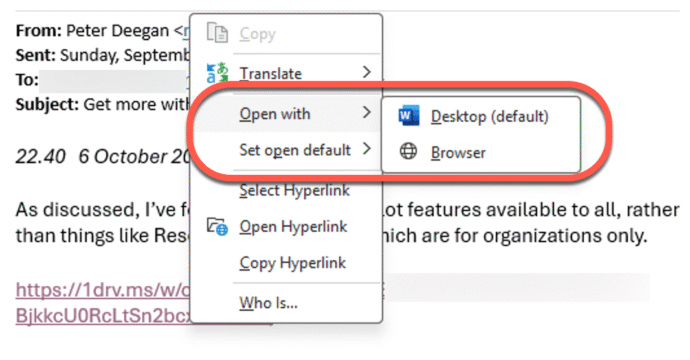Click the Sent: Sunday date text
The width and height of the screenshot is (690, 360).
[103, 55]
